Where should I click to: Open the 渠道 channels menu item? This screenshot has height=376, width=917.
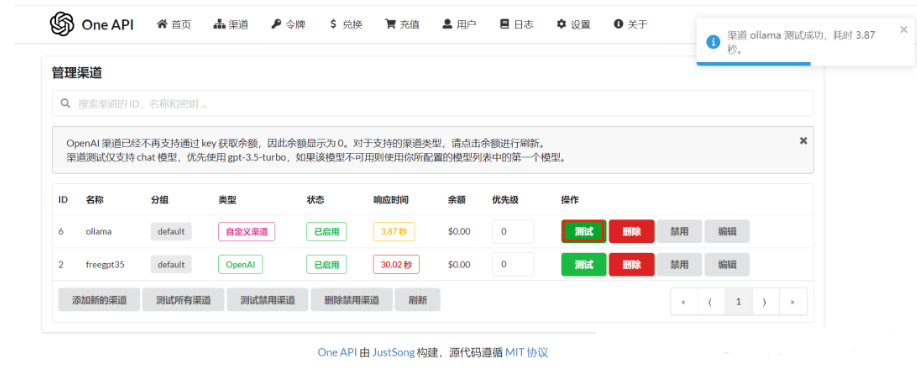(x=231, y=24)
